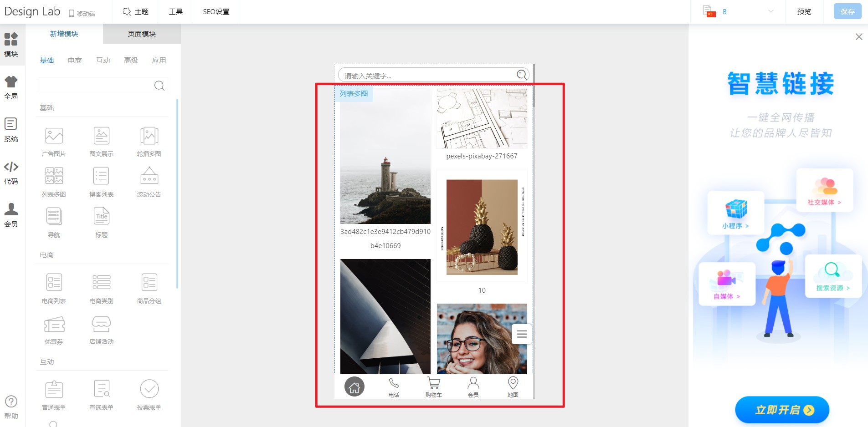Open the 全局 global settings panel
Screen dimensions: 868x427
(11, 87)
